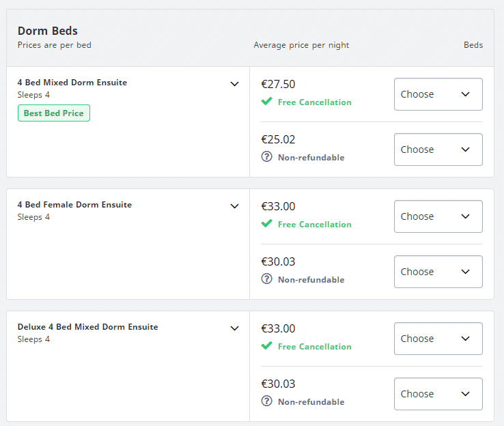
Task: Open the Choose beds dropdown for €25.02 rate
Action: pyautogui.click(x=438, y=150)
